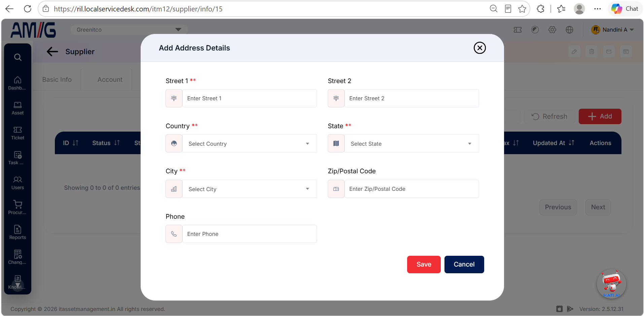Open Change in the sidebar
The width and height of the screenshot is (644, 316).
(17, 257)
